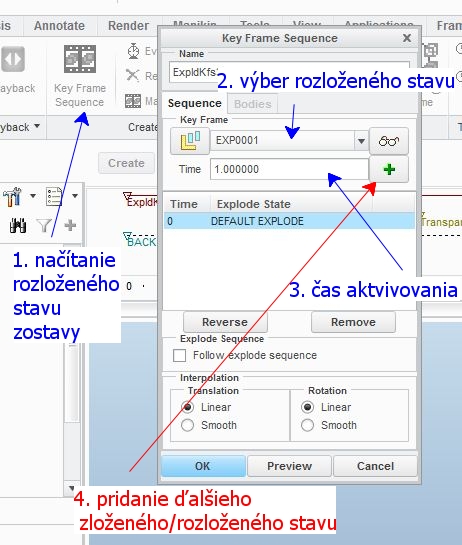The width and height of the screenshot is (462, 545).
Task: Switch to the Bodies tab
Action: (x=253, y=104)
